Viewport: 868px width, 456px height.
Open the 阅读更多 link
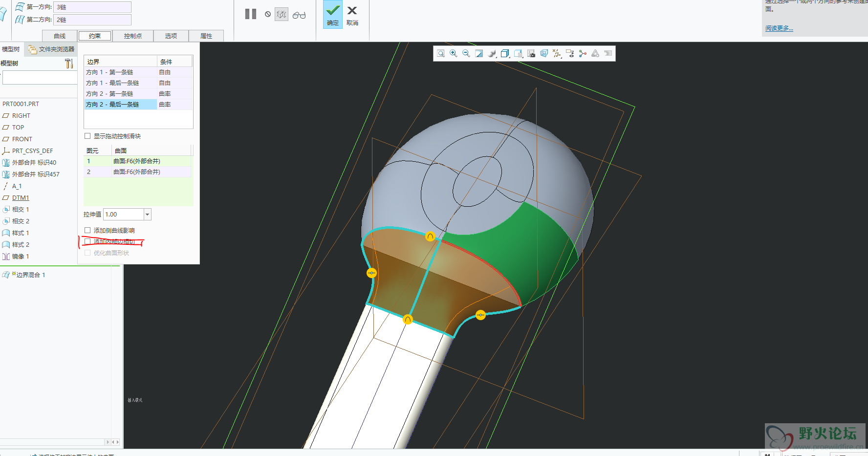779,28
